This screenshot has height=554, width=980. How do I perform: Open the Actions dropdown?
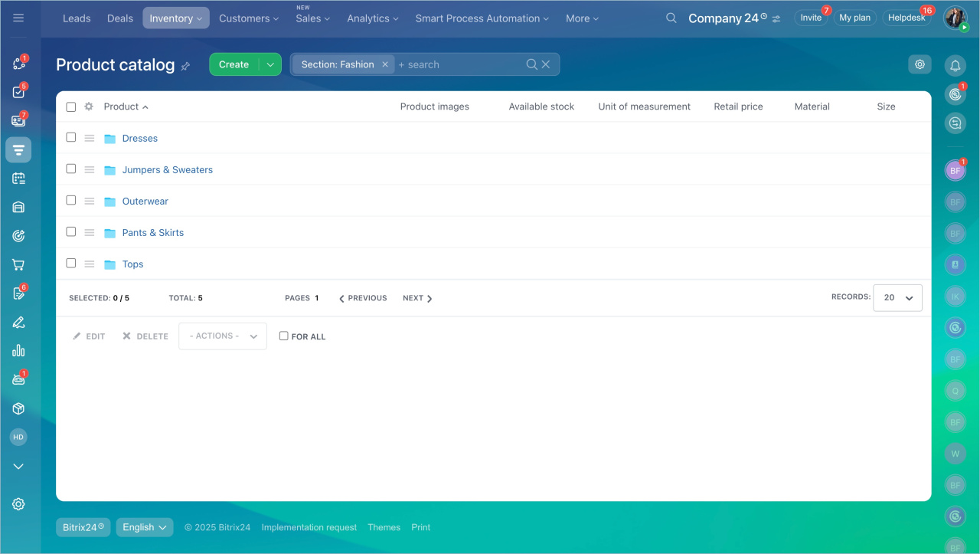(223, 336)
